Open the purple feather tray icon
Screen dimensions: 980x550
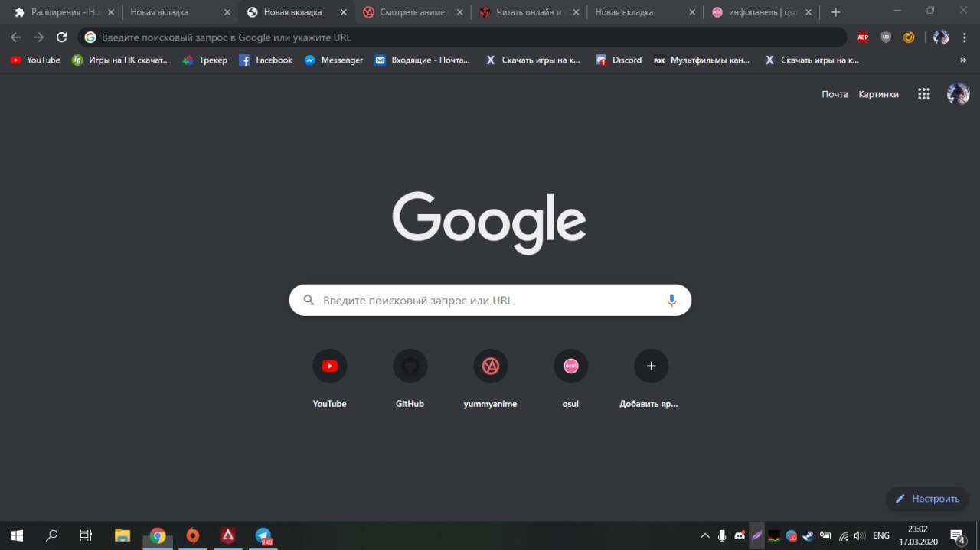[x=756, y=535]
